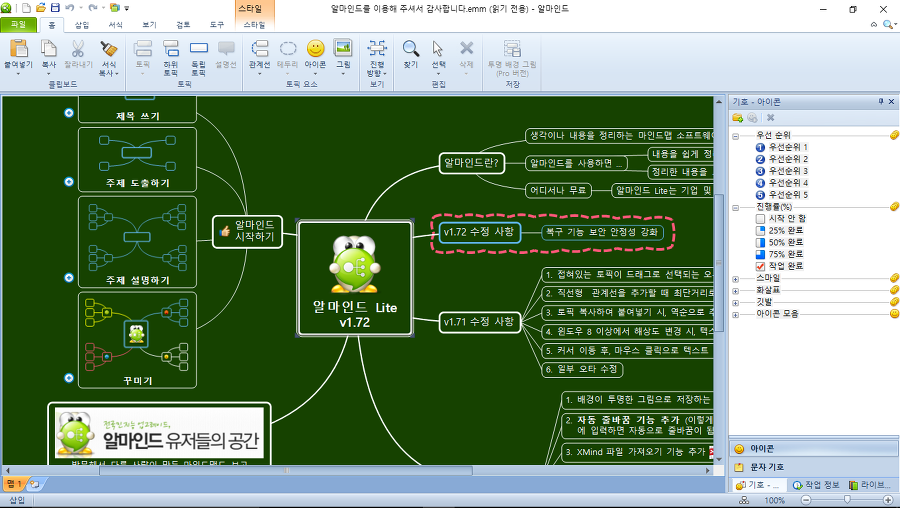Open the 파일 menu
Viewport: 900px width, 508px height.
[x=18, y=25]
